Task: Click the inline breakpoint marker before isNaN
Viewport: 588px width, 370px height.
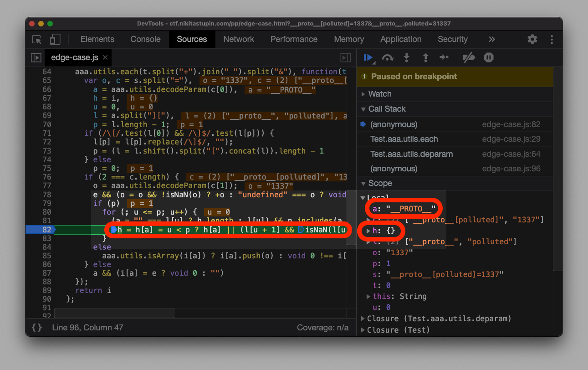Action: (x=301, y=230)
